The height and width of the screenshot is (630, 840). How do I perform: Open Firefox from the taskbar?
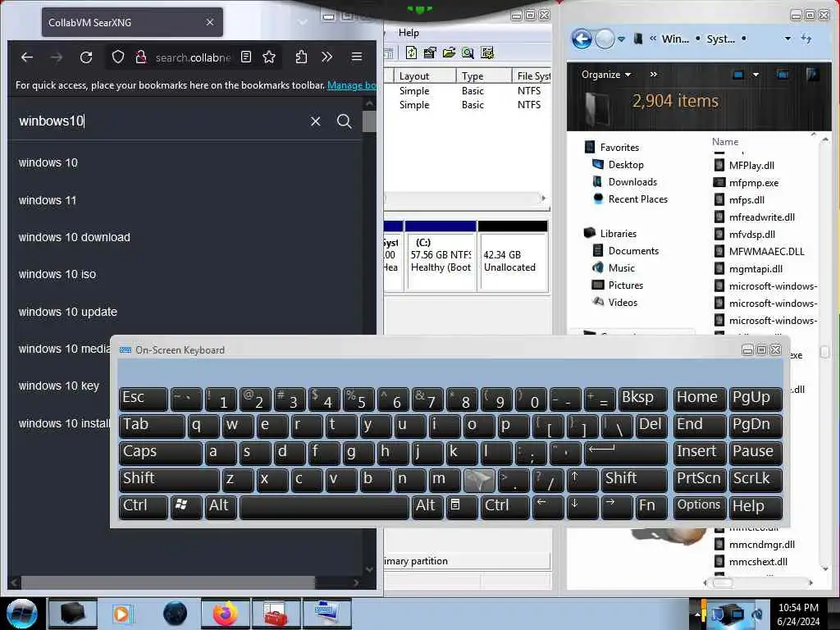point(226,614)
